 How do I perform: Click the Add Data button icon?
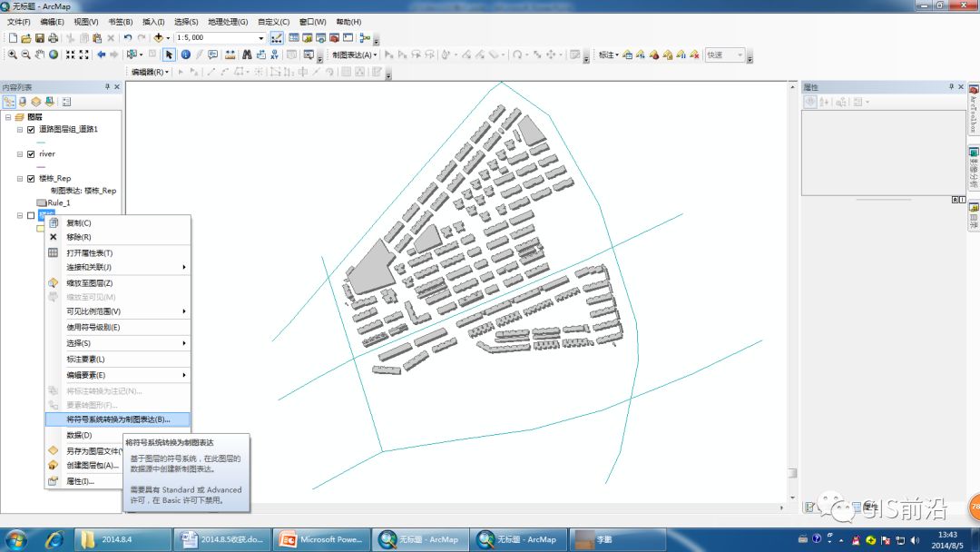(158, 37)
